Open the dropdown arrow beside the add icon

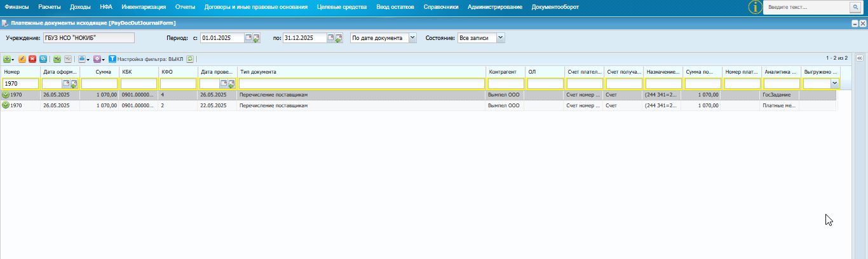coord(13,60)
